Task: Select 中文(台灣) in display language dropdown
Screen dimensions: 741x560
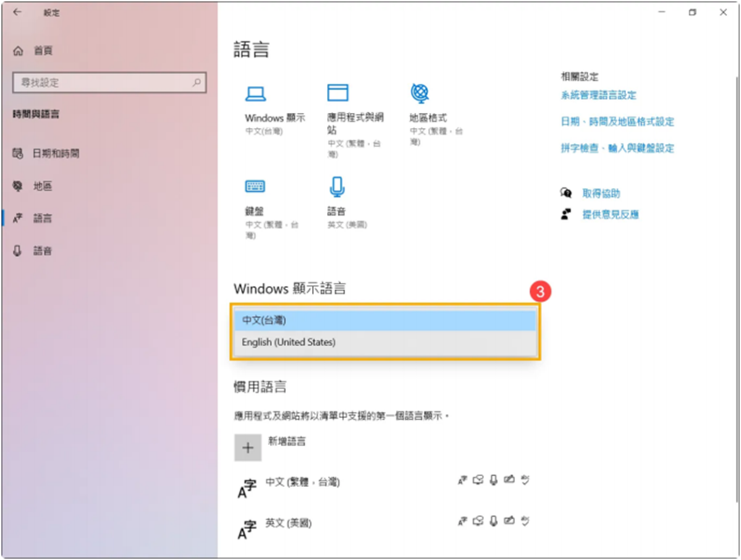Action: 385,320
